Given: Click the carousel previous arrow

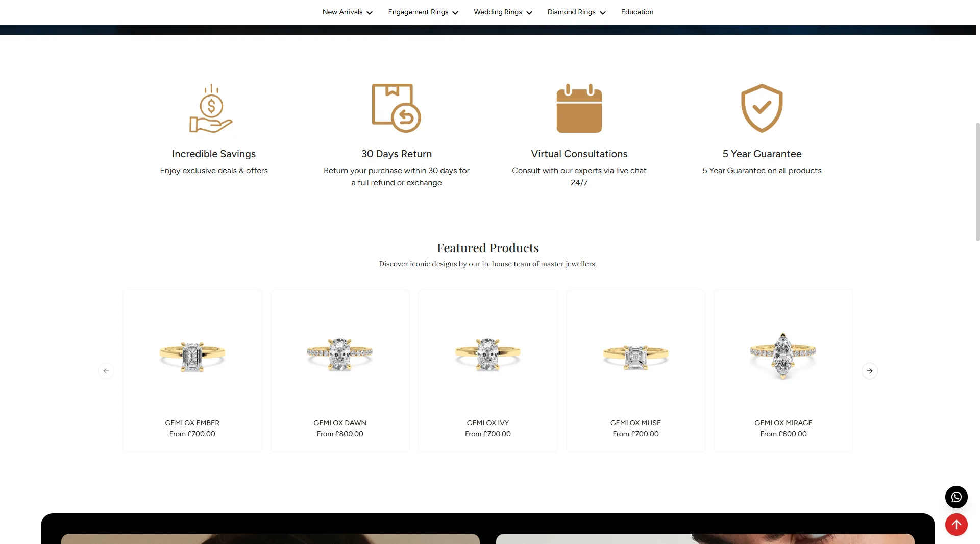Looking at the screenshot, I should coord(106,371).
